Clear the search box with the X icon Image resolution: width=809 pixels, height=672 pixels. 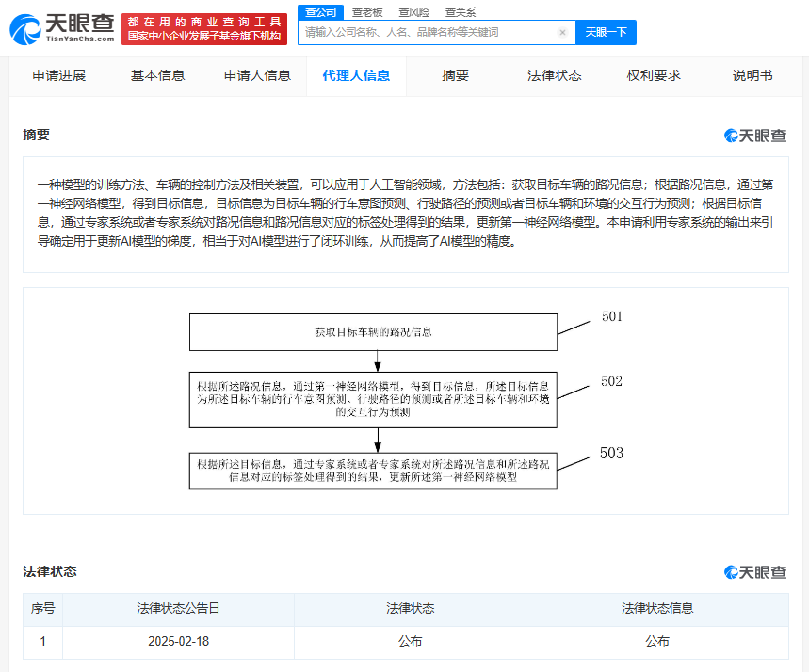[x=562, y=32]
